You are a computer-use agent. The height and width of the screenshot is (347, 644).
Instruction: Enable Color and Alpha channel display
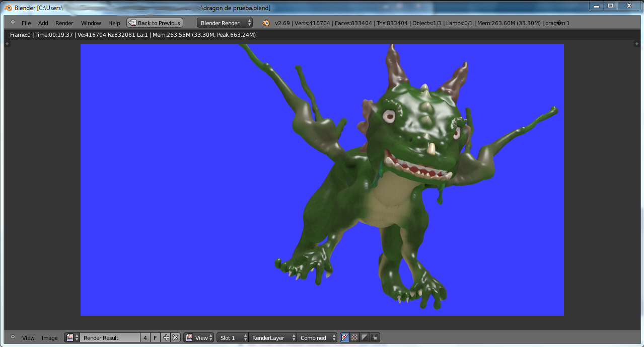coord(345,338)
